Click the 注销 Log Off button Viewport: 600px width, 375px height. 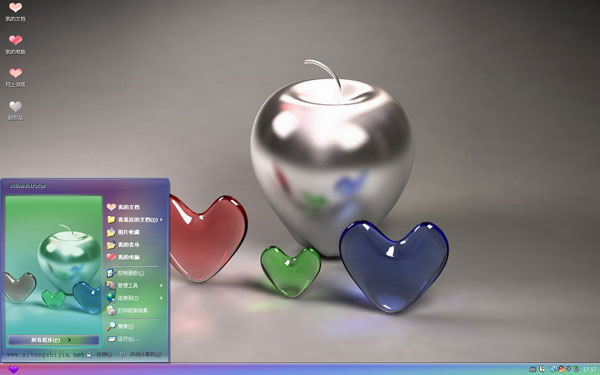coord(99,354)
